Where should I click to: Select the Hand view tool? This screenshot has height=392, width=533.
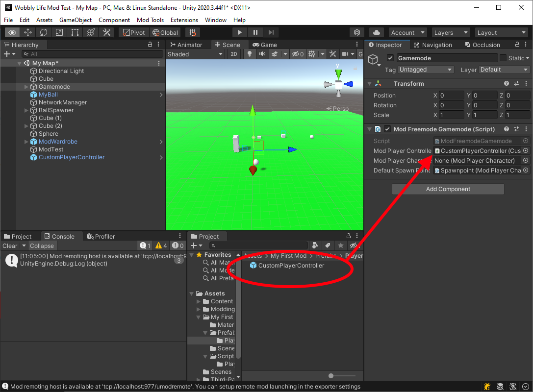pyautogui.click(x=12, y=33)
